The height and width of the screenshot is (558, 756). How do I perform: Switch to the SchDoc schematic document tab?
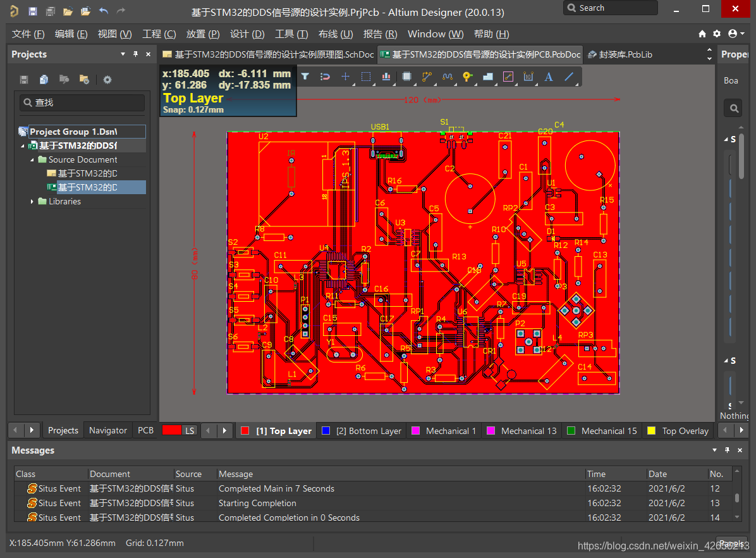click(x=268, y=54)
